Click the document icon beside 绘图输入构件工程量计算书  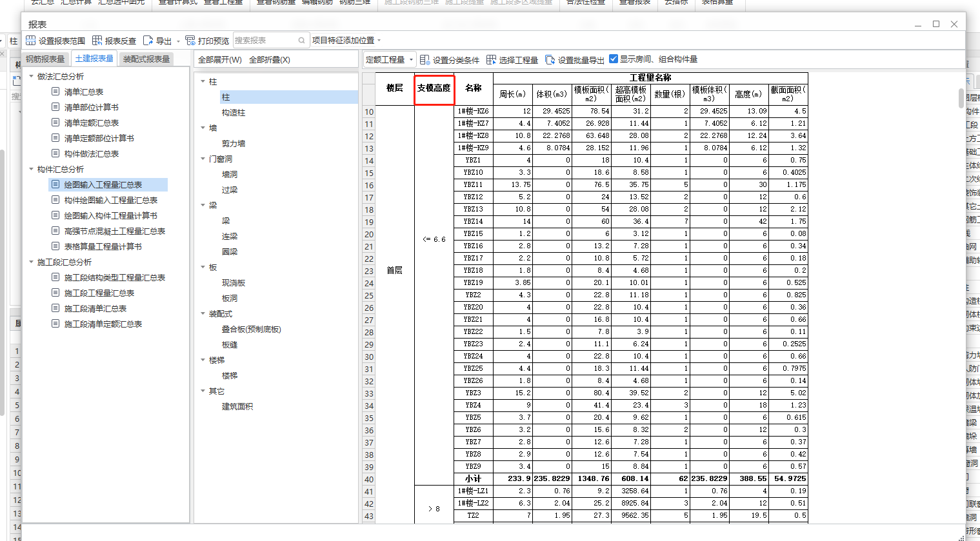[x=55, y=215]
